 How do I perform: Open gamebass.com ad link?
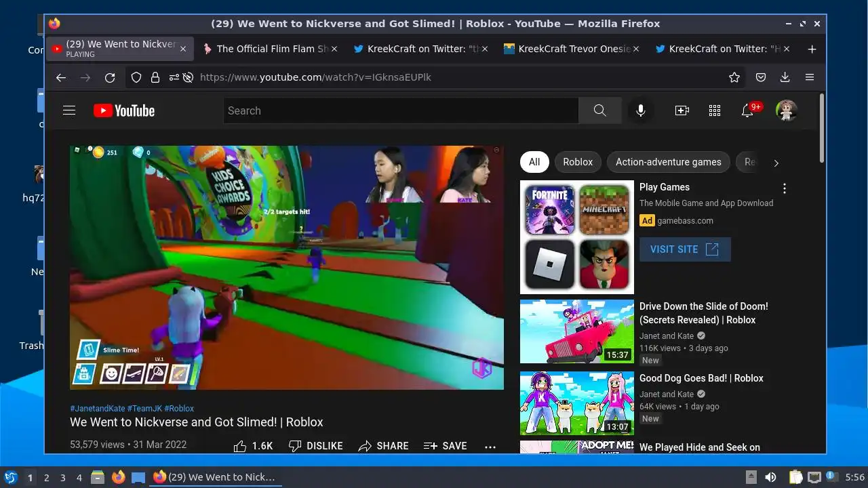pos(685,220)
